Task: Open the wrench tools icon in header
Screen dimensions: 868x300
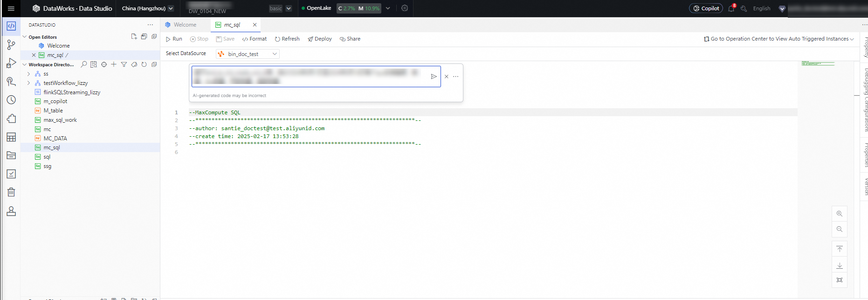Action: click(x=744, y=8)
